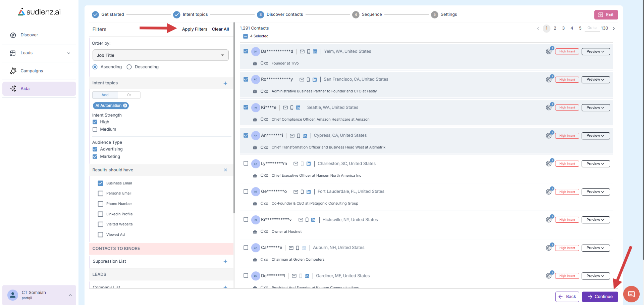Go to Intent topics step
The height and width of the screenshot is (305, 644).
pos(191,14)
